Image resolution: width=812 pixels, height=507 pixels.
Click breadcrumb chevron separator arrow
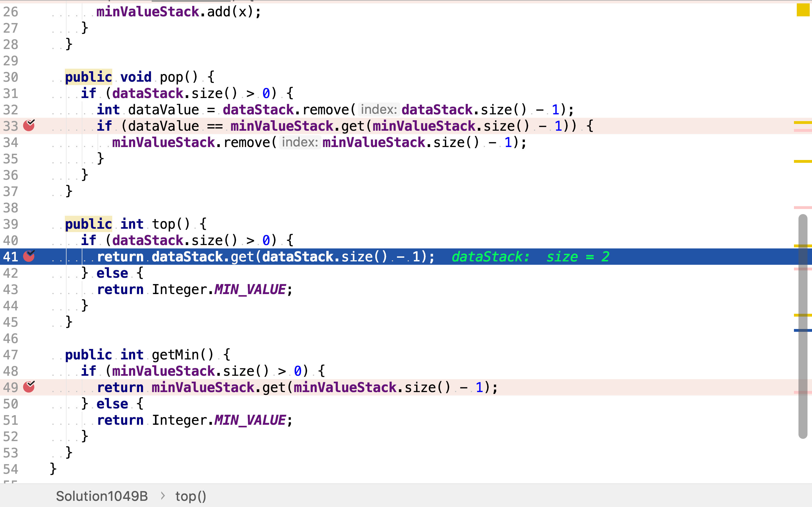click(x=163, y=496)
